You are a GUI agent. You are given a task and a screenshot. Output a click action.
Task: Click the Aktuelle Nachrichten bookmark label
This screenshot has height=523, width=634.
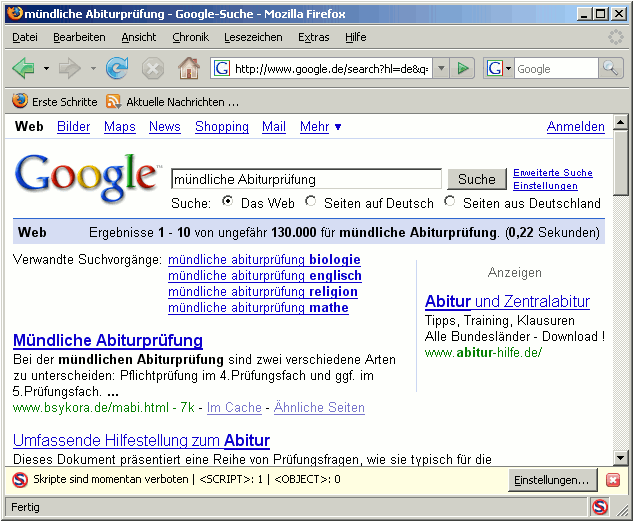(182, 102)
